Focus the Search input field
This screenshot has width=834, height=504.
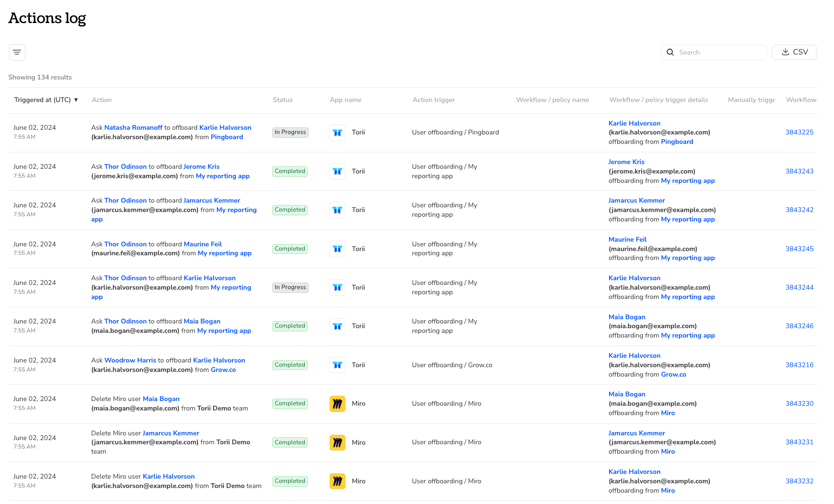714,52
